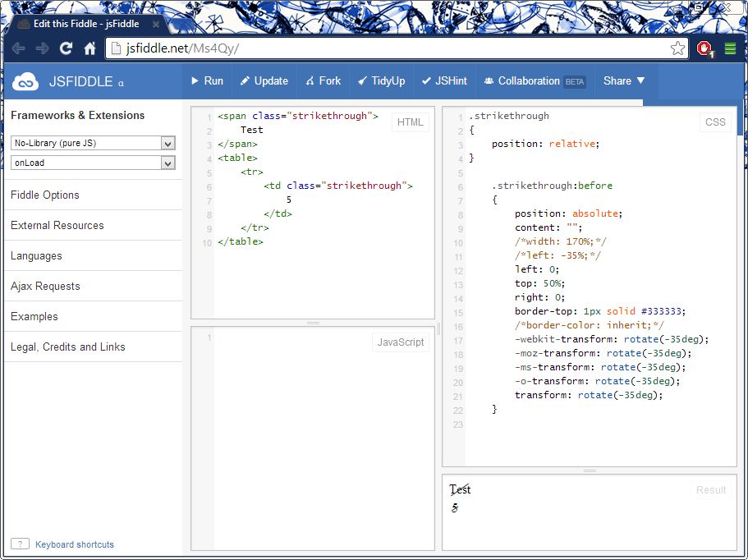Click the '<table>' opening tag in HTML

[237, 158]
